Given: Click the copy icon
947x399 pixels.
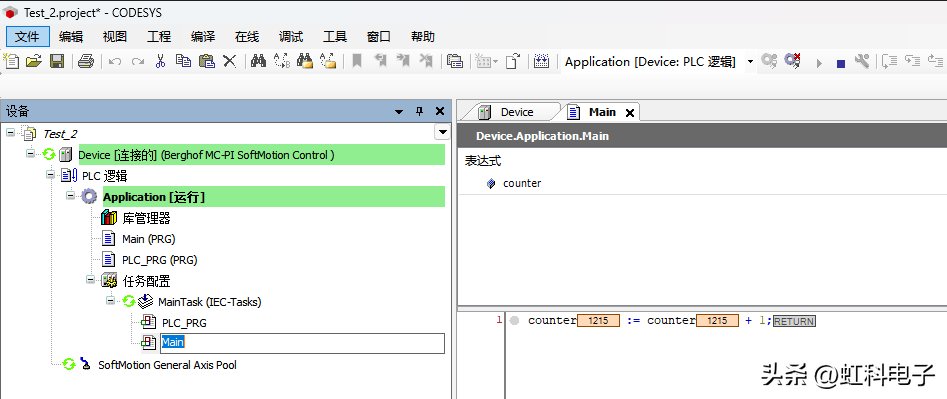Looking at the screenshot, I should tap(183, 61).
